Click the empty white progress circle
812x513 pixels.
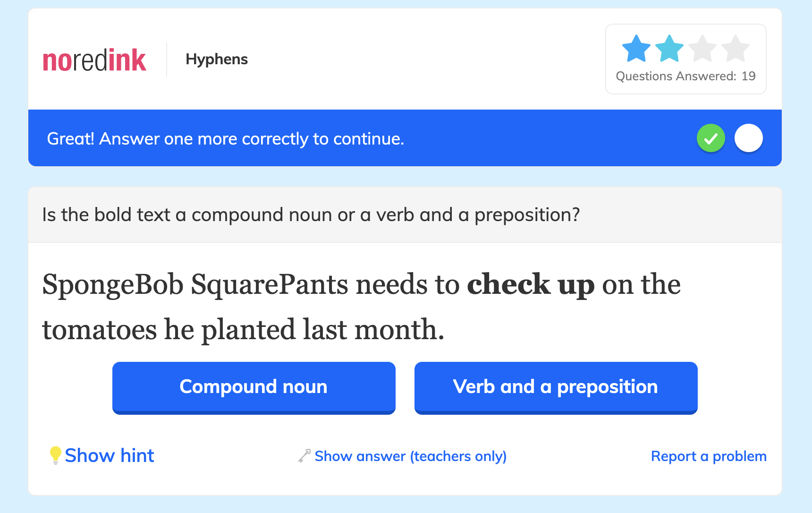[749, 138]
